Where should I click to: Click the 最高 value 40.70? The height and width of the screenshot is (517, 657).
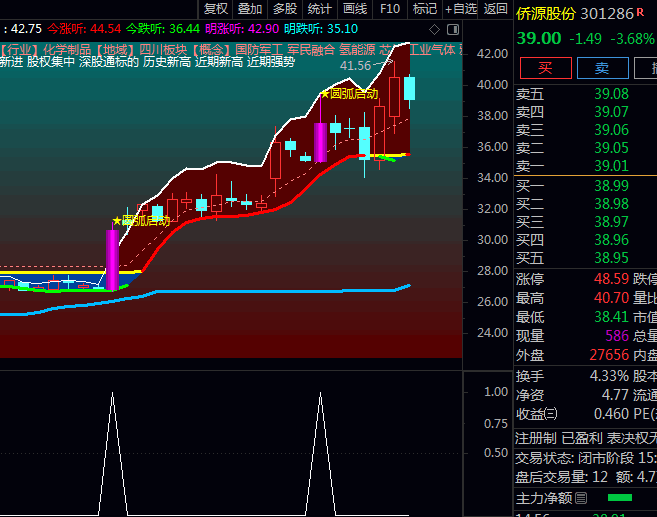point(611,298)
